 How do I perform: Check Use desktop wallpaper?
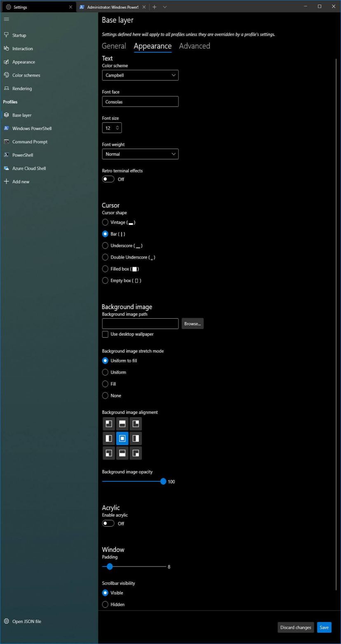click(x=105, y=334)
